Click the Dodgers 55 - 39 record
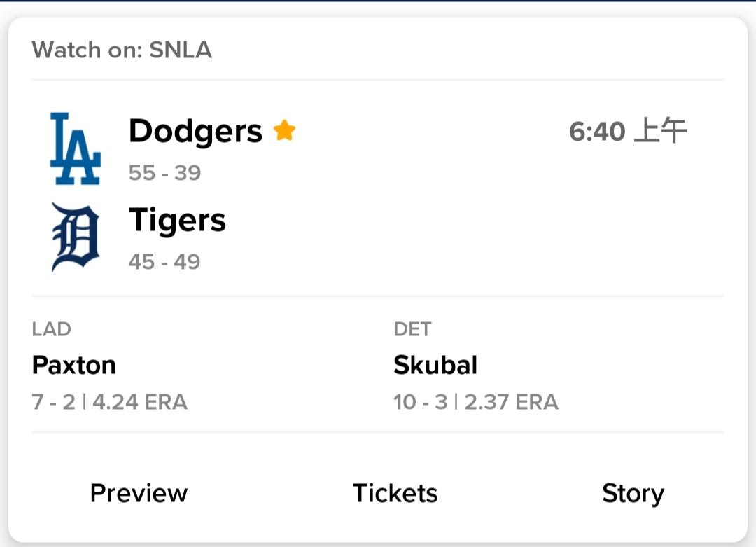Image resolution: width=756 pixels, height=547 pixels. [x=165, y=173]
